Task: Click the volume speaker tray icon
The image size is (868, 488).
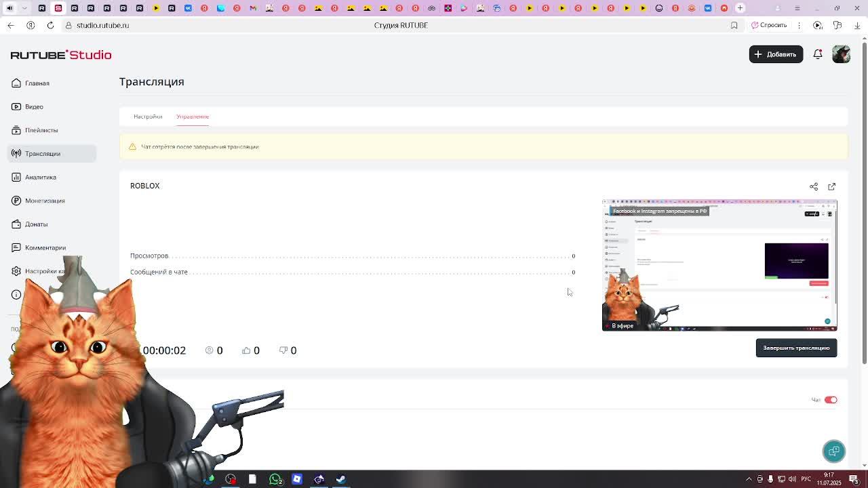Action: point(792,479)
